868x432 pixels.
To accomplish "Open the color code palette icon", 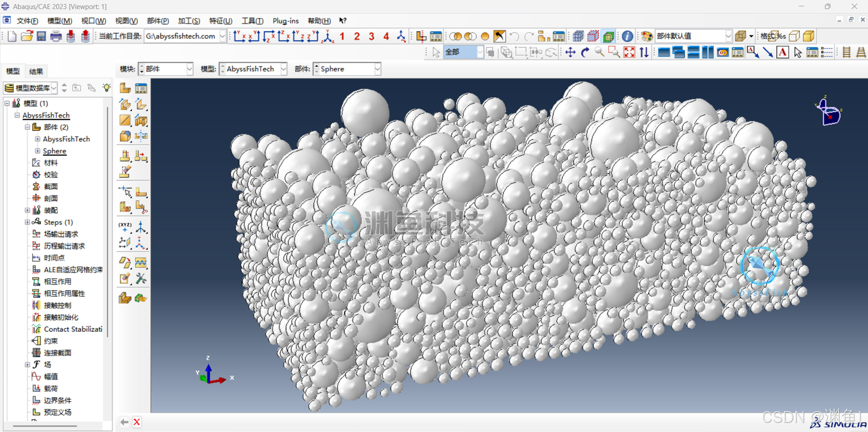I will (x=647, y=36).
